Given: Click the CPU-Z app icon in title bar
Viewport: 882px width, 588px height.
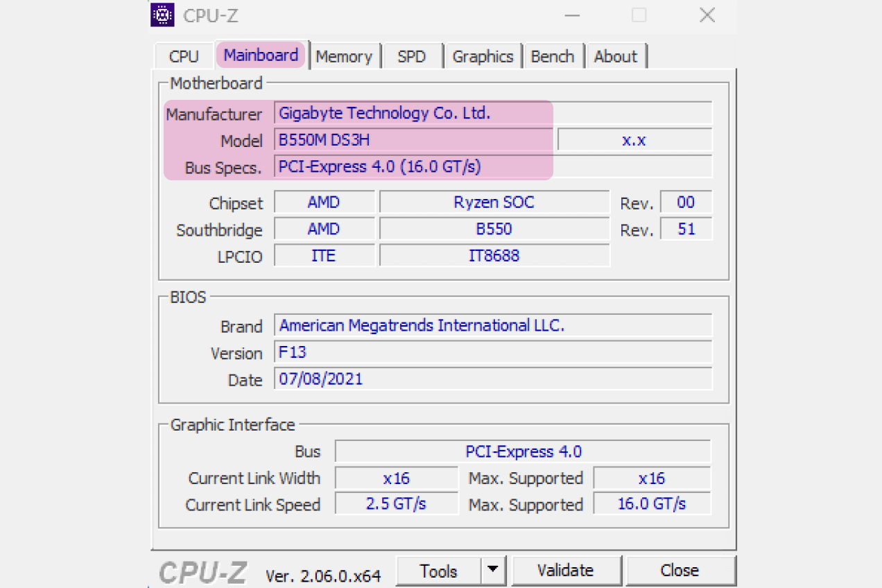Looking at the screenshot, I should click(x=162, y=15).
